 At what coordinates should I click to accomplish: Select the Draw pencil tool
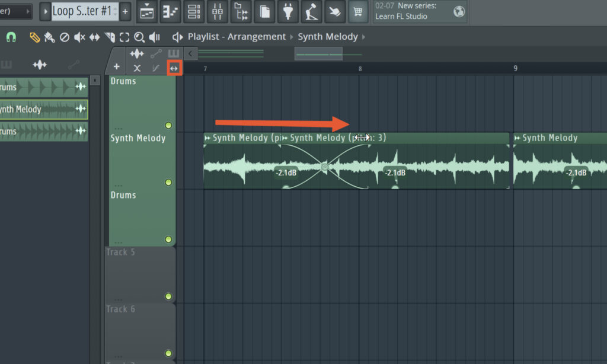tap(34, 37)
